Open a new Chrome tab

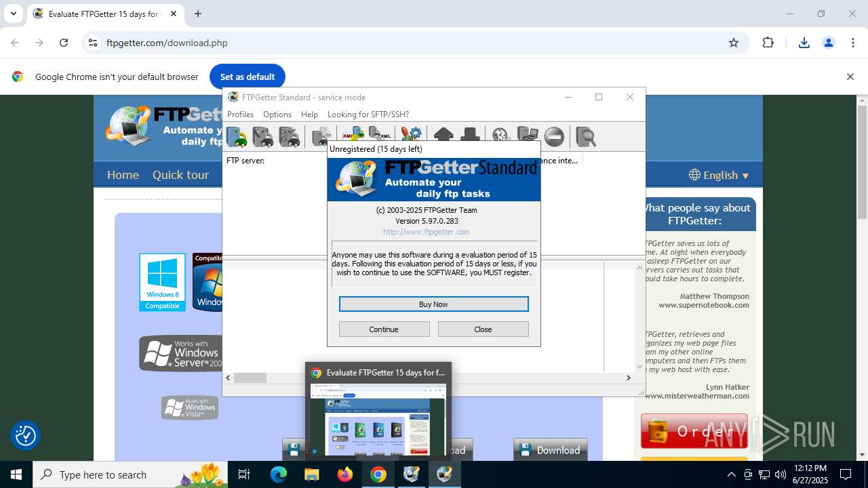pyautogui.click(x=198, y=14)
